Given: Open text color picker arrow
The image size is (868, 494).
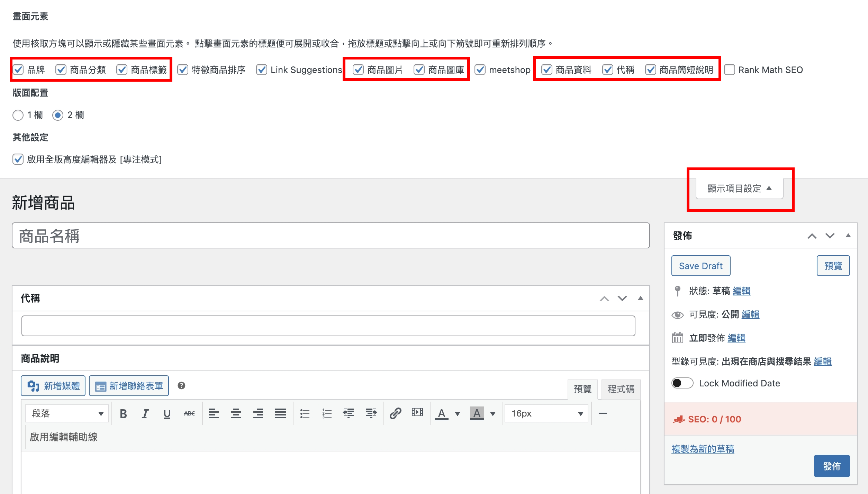Looking at the screenshot, I should (x=458, y=414).
